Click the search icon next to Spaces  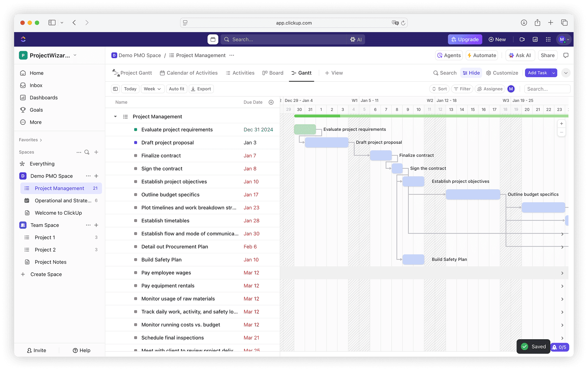pos(87,152)
